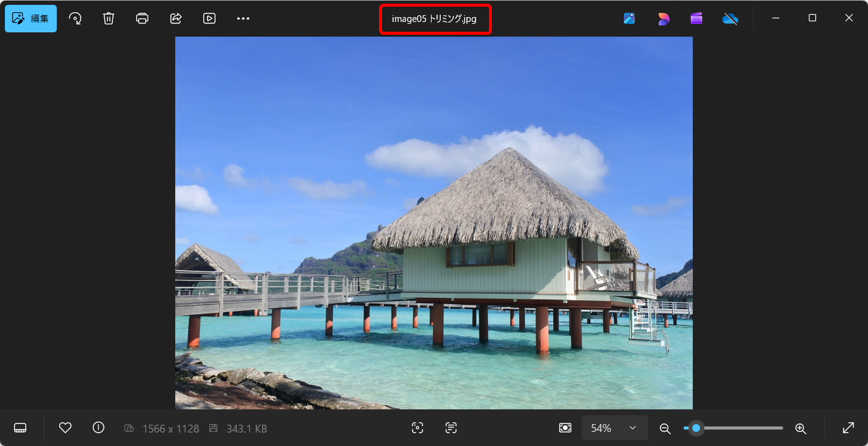868x446 pixels.
Task: Click the image05 トリミング.jpg file name
Action: [434, 19]
